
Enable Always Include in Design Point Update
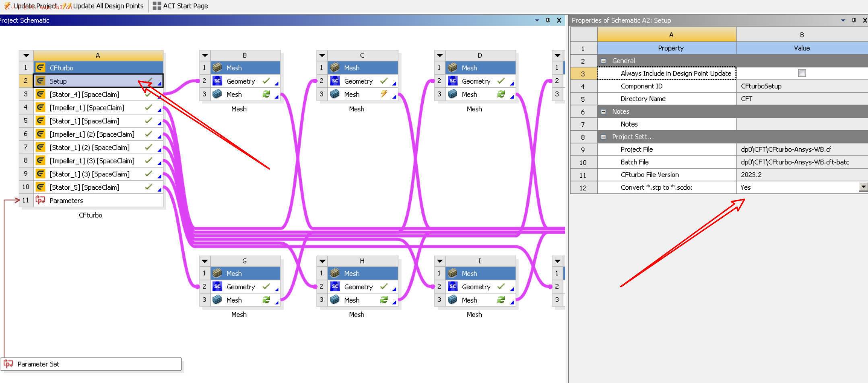pyautogui.click(x=802, y=73)
